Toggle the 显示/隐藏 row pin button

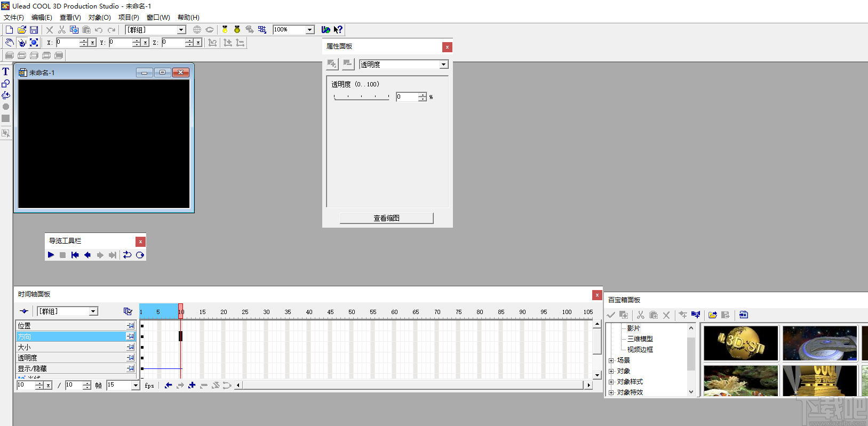point(130,368)
